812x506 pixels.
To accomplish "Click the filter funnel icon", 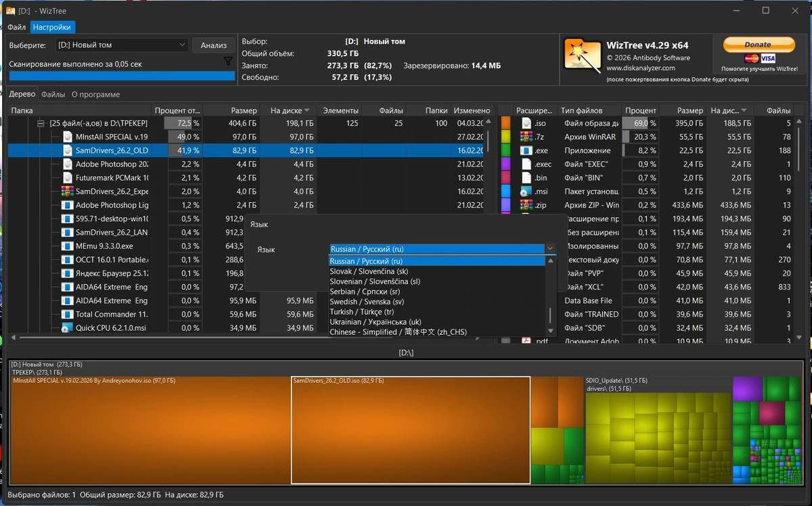I will (x=228, y=62).
